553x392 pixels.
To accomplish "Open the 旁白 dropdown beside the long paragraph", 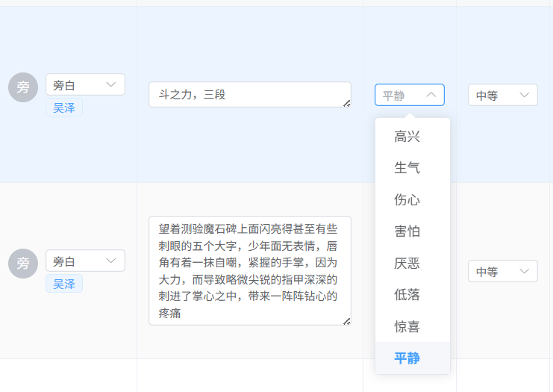I will click(x=85, y=261).
